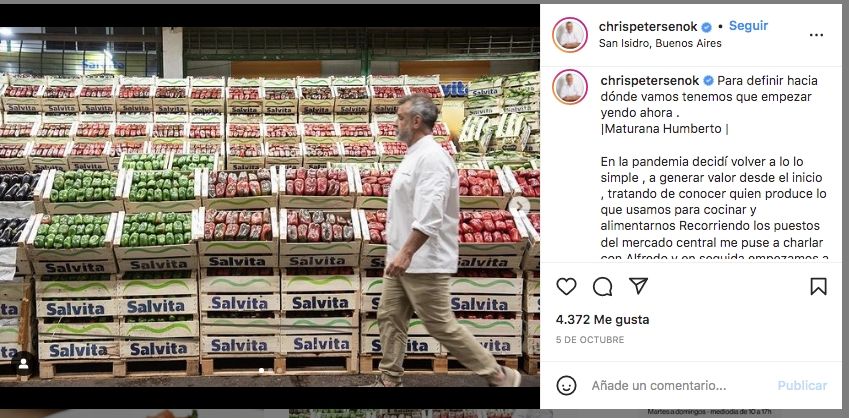Open chrispetersenok profile from header username
Viewport: 849px width, 418px height.
tap(648, 27)
